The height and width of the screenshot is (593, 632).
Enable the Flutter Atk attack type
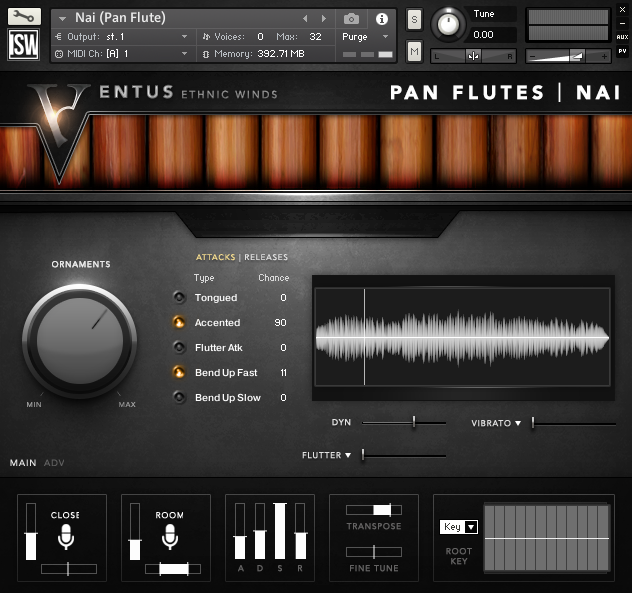[x=179, y=347]
